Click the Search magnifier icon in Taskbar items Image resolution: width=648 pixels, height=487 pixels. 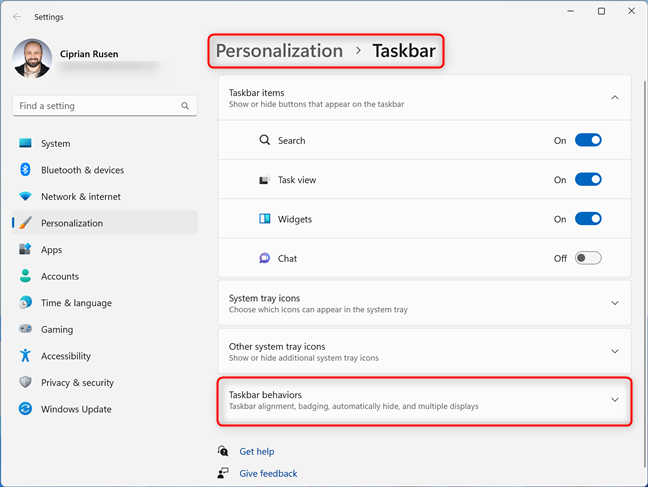[264, 140]
